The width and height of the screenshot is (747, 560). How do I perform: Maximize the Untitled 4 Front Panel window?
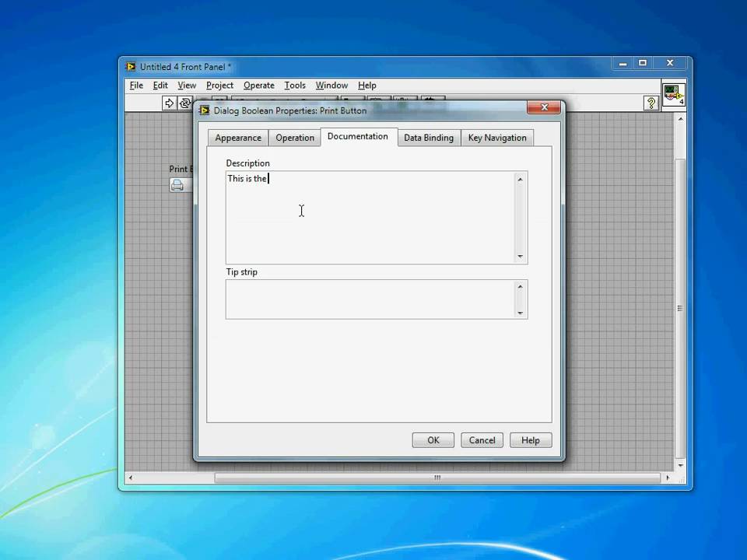click(643, 63)
